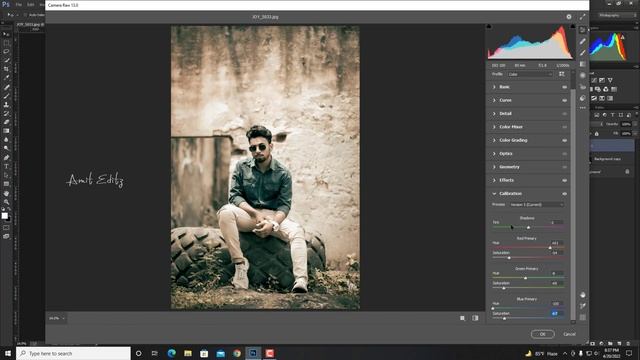Switch to single view mode icon below preview
Screen dimensions: 640x360
tap(462, 318)
